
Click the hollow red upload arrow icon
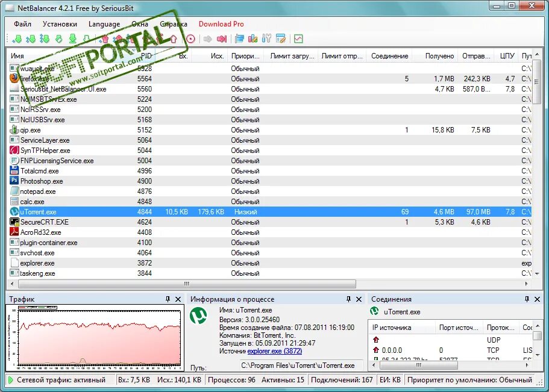point(174,39)
